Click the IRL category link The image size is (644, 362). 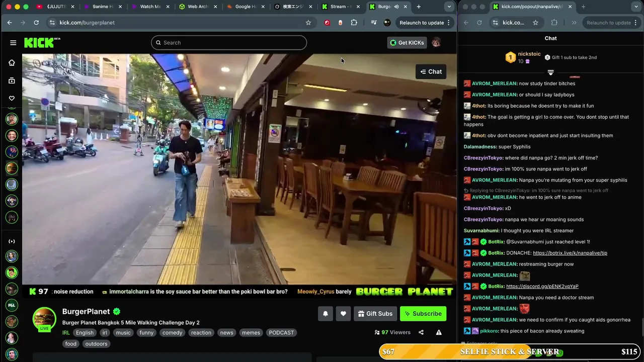point(66,333)
